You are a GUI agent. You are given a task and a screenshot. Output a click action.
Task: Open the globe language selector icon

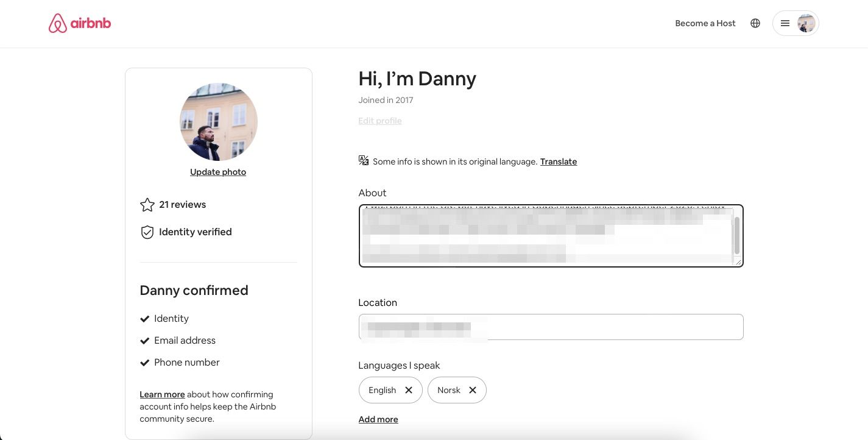pyautogui.click(x=755, y=23)
